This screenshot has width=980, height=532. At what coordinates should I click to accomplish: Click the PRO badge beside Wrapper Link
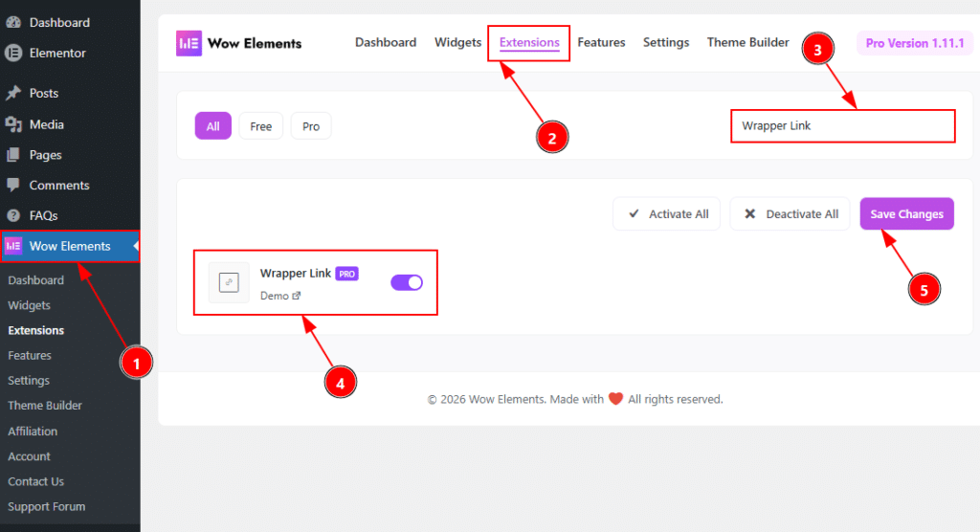pos(346,274)
